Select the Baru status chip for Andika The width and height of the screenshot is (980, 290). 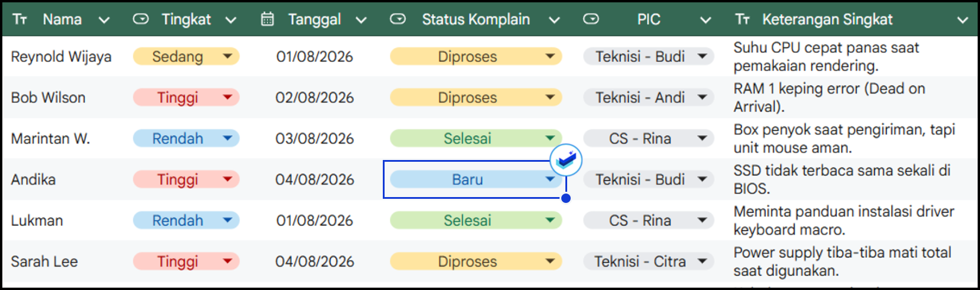tap(476, 179)
